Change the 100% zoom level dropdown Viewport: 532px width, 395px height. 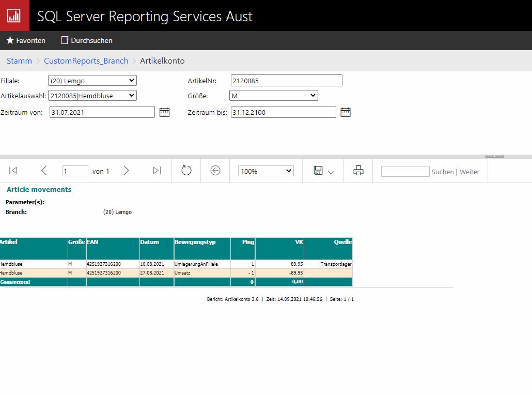265,171
